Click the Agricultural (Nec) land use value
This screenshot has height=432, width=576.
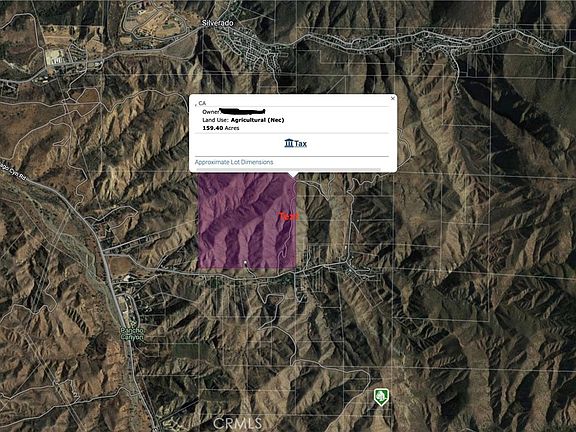click(x=258, y=120)
